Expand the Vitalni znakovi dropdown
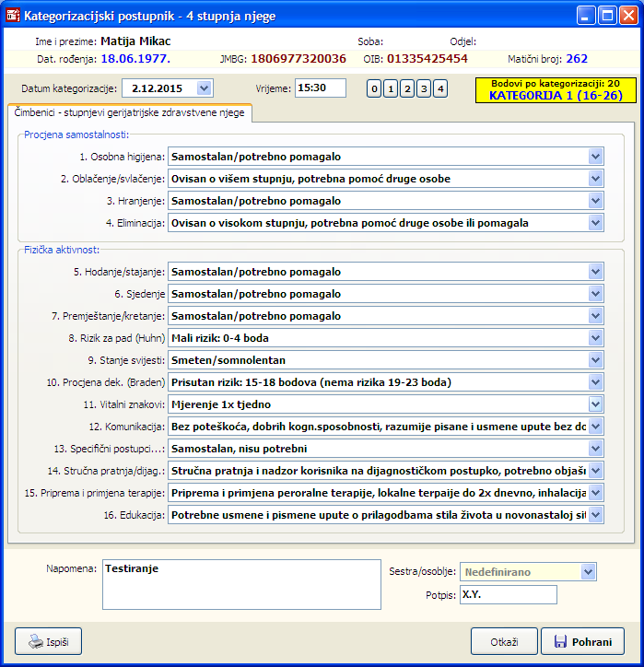Image resolution: width=644 pixels, height=667 pixels. click(x=596, y=404)
